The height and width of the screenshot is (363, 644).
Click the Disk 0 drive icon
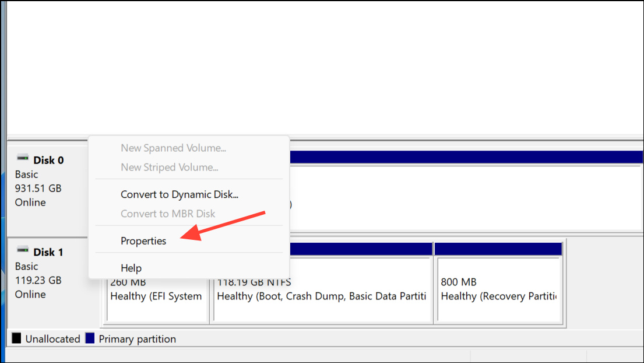[x=23, y=158]
